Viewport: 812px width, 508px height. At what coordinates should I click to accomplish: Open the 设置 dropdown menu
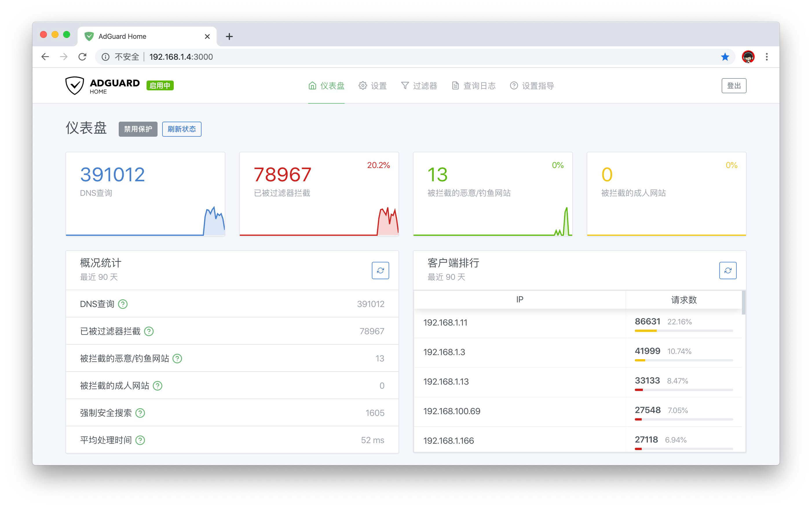[x=373, y=86]
